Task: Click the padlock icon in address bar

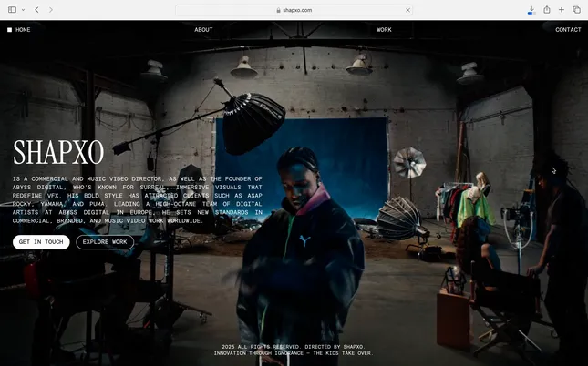Action: [x=278, y=10]
